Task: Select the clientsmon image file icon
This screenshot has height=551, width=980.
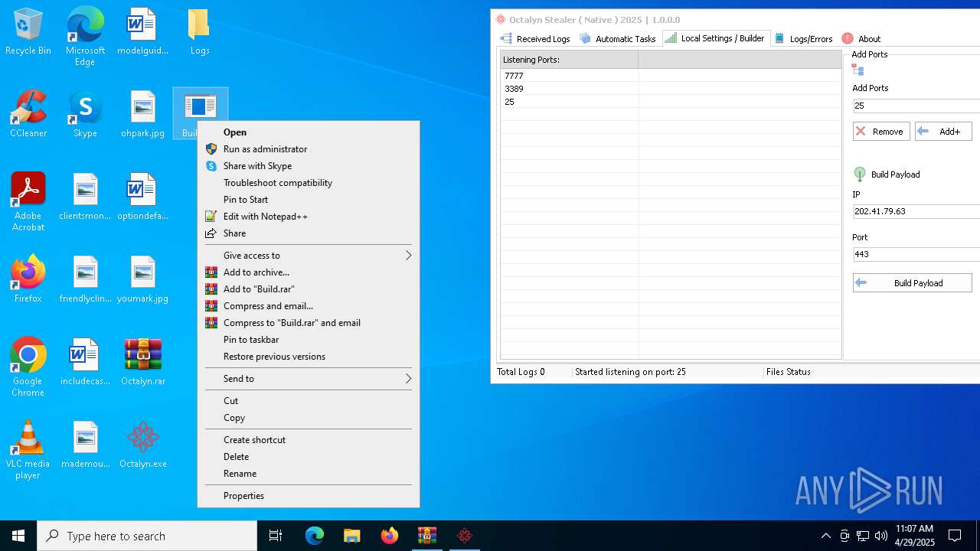Action: pyautogui.click(x=85, y=197)
